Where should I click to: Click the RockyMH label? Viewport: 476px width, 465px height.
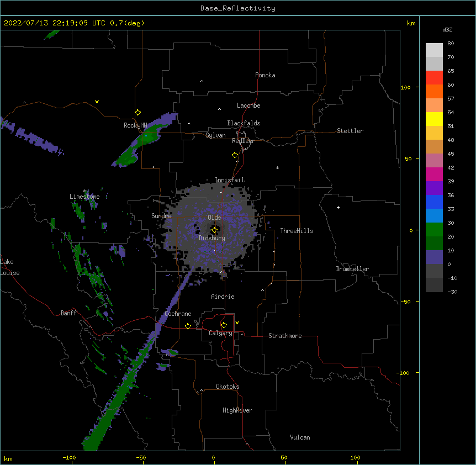135,125
